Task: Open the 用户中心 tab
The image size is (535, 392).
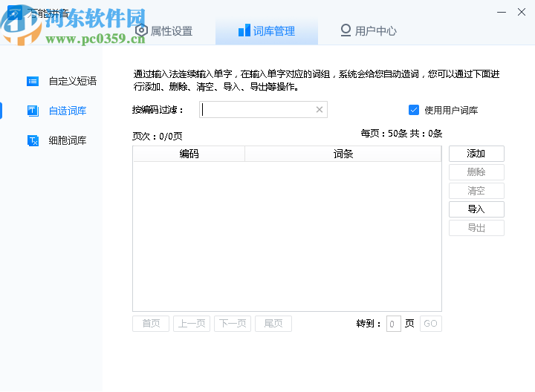Action: [369, 31]
